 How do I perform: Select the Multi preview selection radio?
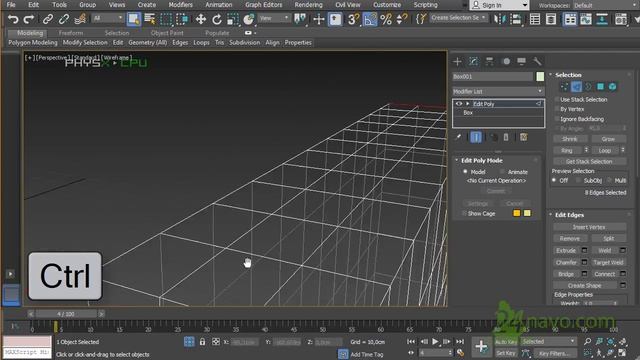609,180
